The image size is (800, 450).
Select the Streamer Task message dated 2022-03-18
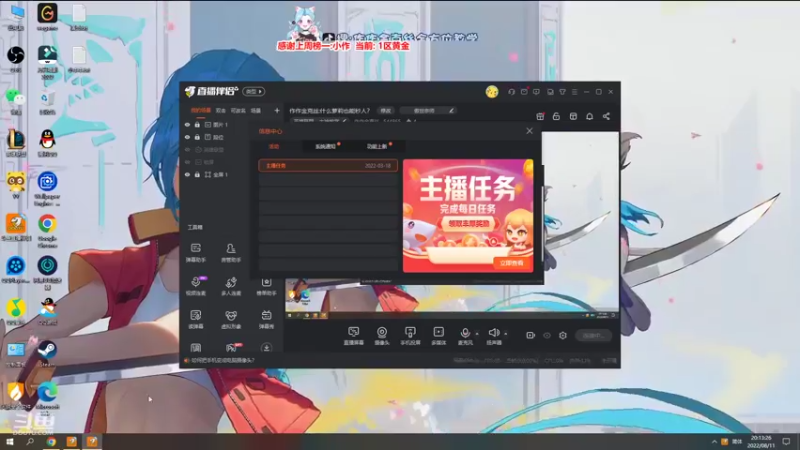(x=328, y=165)
